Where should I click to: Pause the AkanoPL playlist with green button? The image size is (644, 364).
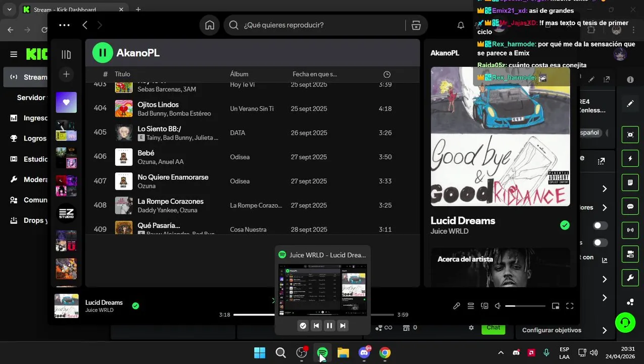pos(103,53)
